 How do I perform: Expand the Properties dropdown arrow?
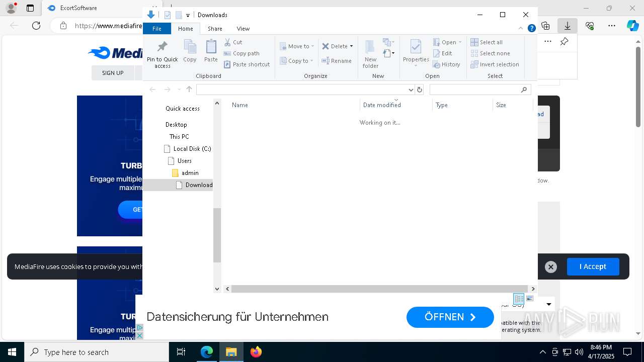tap(416, 66)
